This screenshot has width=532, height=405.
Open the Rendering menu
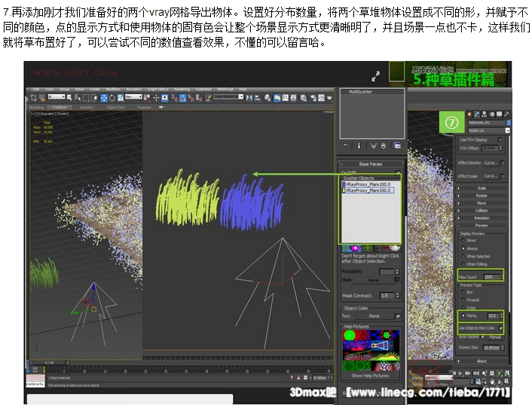(x=182, y=90)
